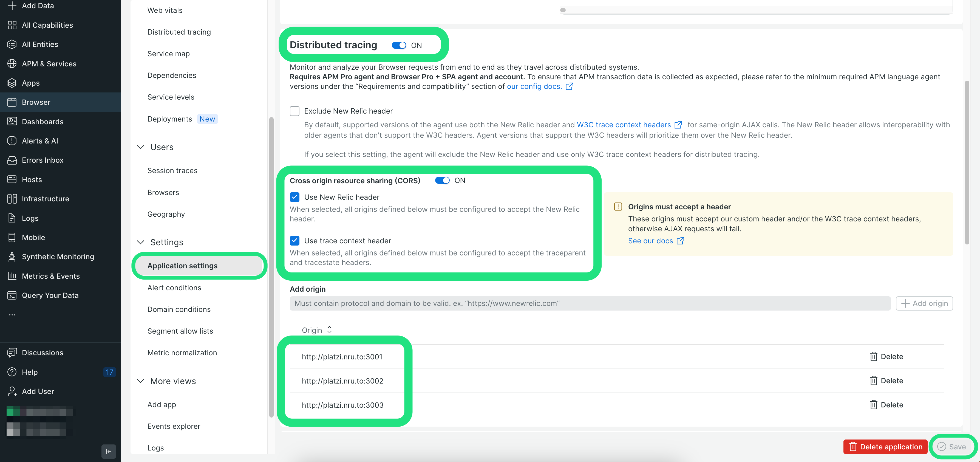This screenshot has height=462, width=980.
Task: Open the W3C trace context headers link
Action: [624, 125]
